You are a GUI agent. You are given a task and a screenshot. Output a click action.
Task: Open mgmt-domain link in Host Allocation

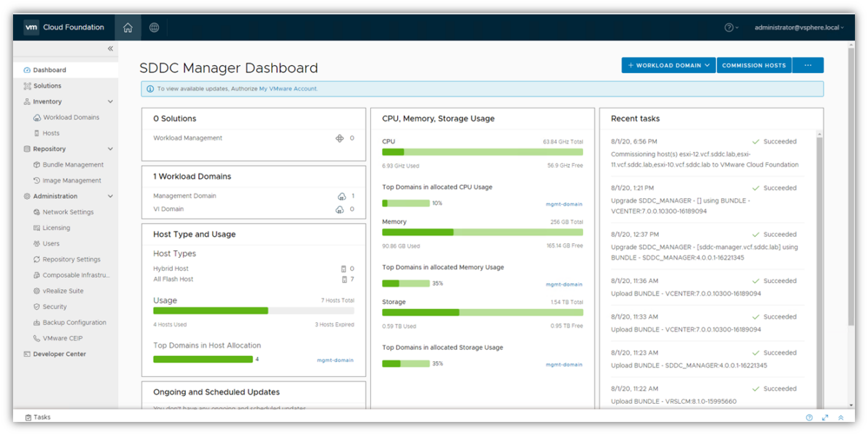[x=336, y=360]
